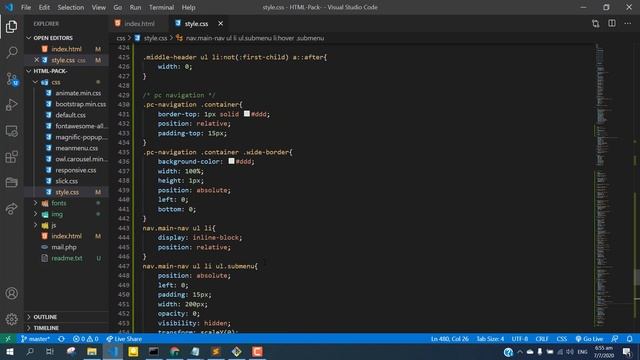
Task: Open mail.php in the explorer
Action: [64, 247]
